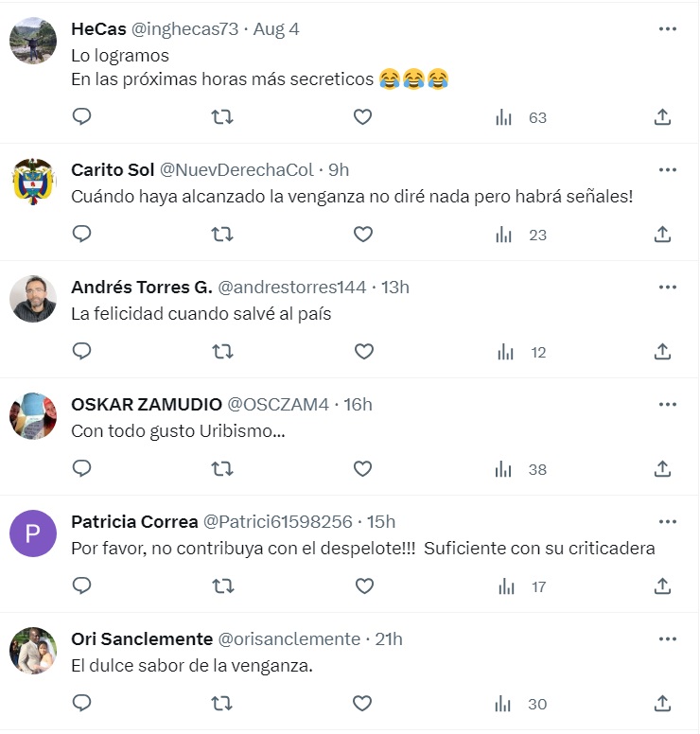Like Ori Sanclemente's tweet
The height and width of the screenshot is (734, 700).
[x=363, y=703]
